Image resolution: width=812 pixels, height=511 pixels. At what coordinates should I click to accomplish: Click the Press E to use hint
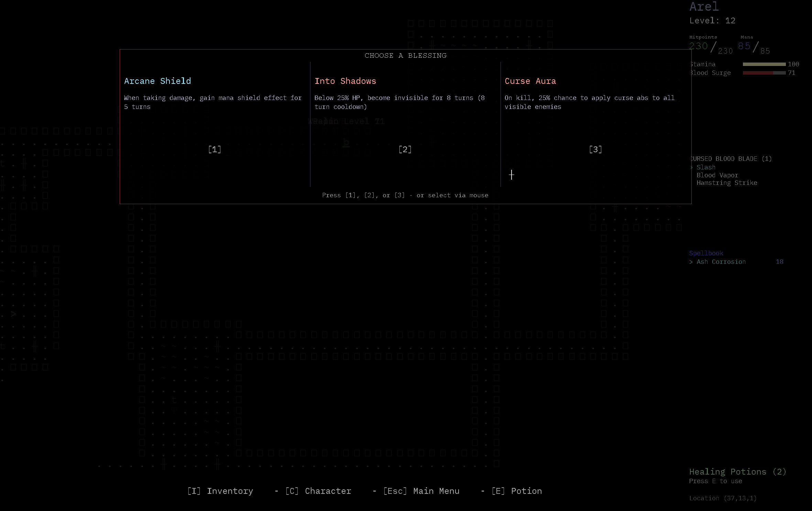point(715,481)
